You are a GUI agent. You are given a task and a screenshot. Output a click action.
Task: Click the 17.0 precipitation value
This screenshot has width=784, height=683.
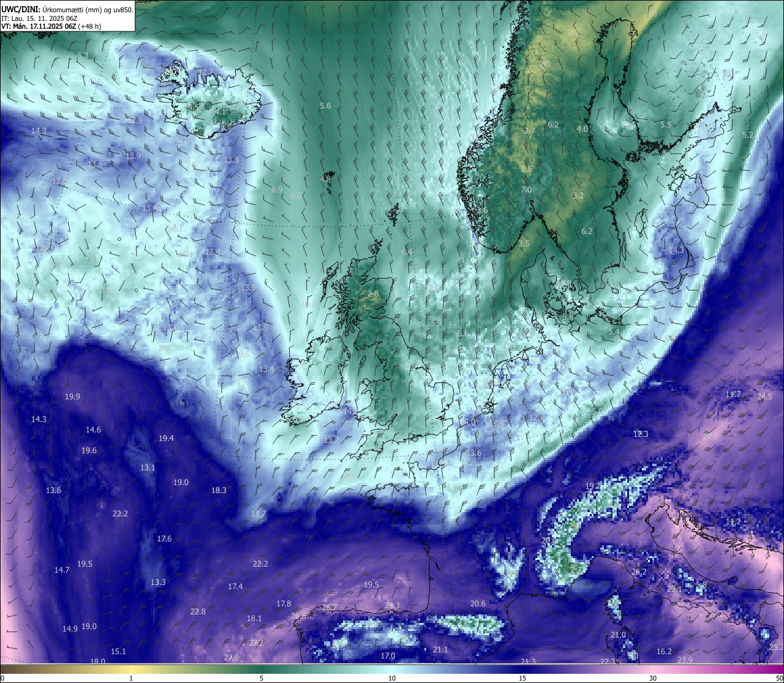(388, 656)
